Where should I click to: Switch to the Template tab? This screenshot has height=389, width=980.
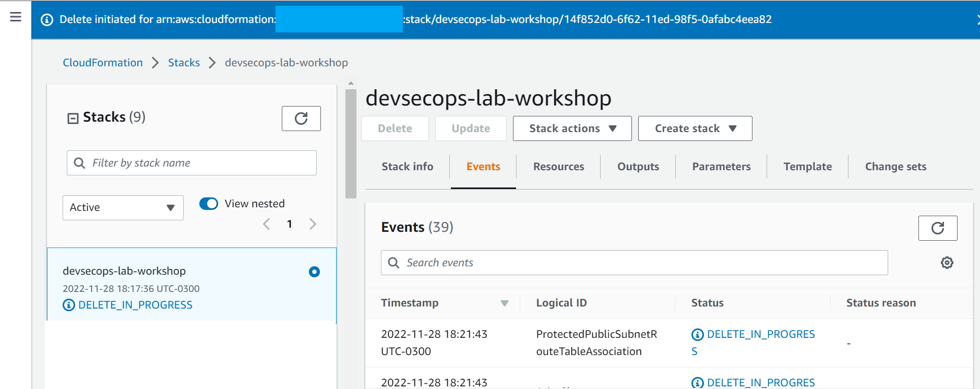(x=808, y=167)
